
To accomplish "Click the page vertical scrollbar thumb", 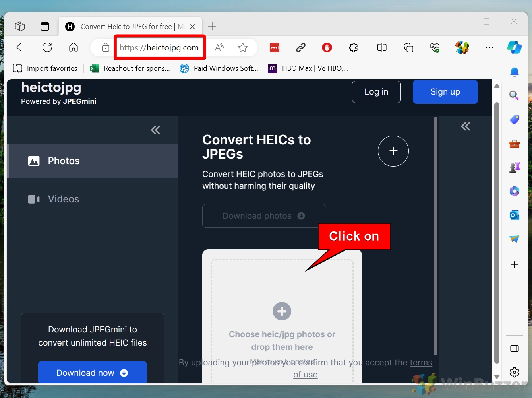I will [497, 233].
